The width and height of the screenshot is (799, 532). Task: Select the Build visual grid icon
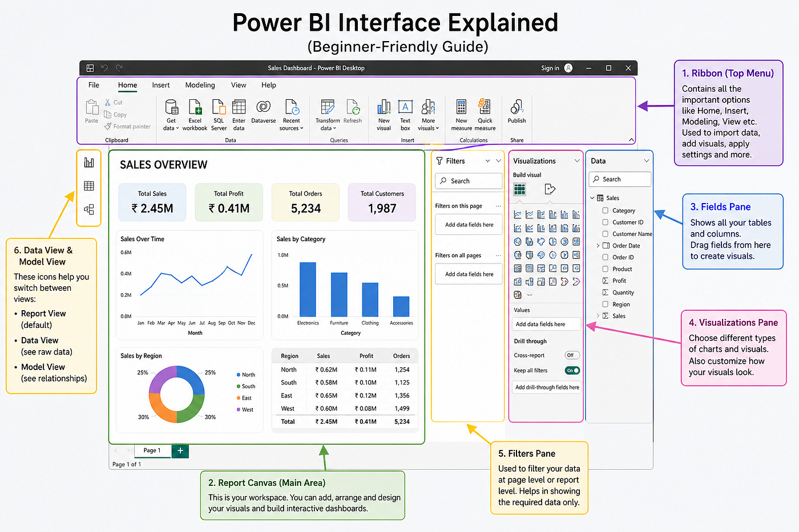tap(519, 189)
